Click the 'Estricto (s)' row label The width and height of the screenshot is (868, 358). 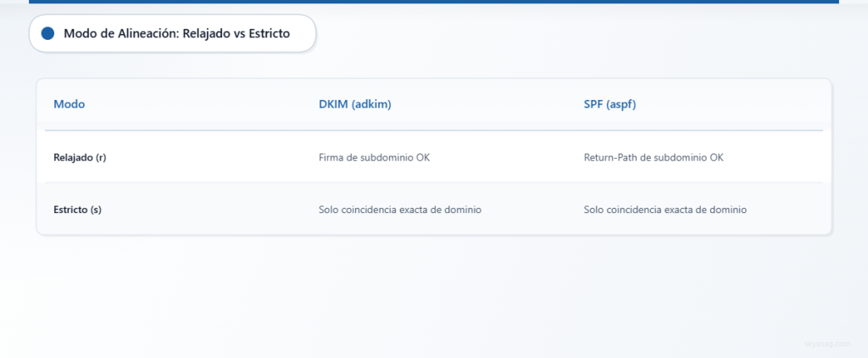(77, 210)
